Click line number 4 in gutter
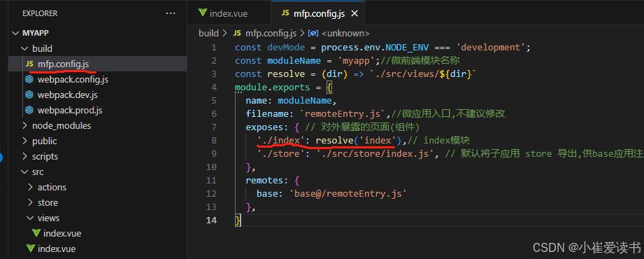Image resolution: width=644 pixels, height=259 pixels. coord(213,87)
